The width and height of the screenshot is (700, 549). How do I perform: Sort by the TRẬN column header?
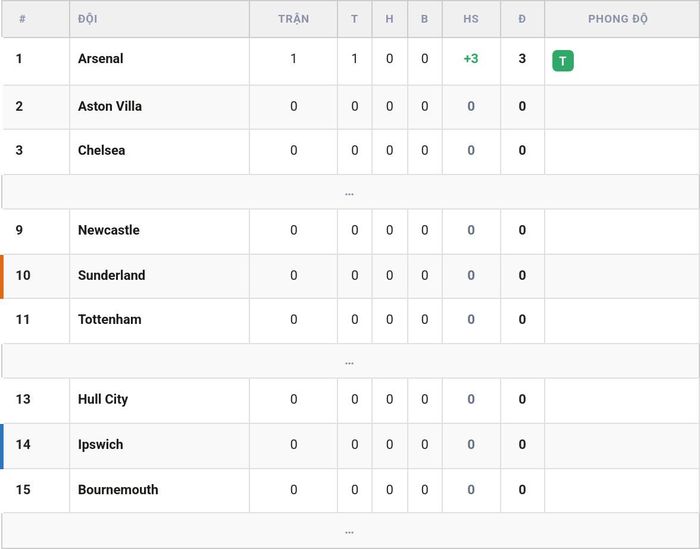click(293, 19)
